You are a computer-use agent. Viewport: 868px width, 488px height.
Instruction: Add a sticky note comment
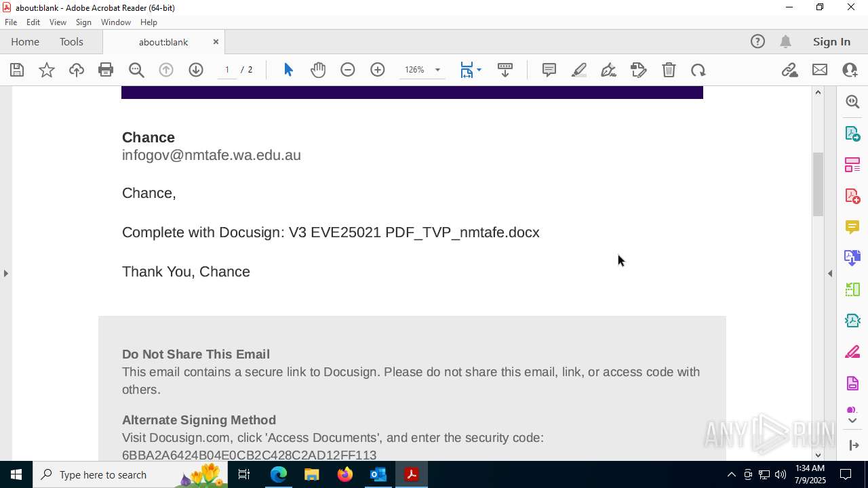[x=549, y=70]
